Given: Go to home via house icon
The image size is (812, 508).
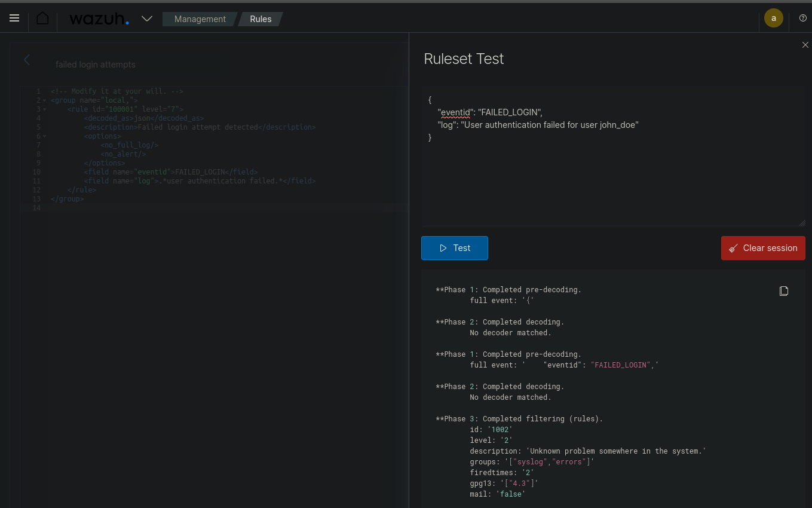Looking at the screenshot, I should [x=42, y=19].
